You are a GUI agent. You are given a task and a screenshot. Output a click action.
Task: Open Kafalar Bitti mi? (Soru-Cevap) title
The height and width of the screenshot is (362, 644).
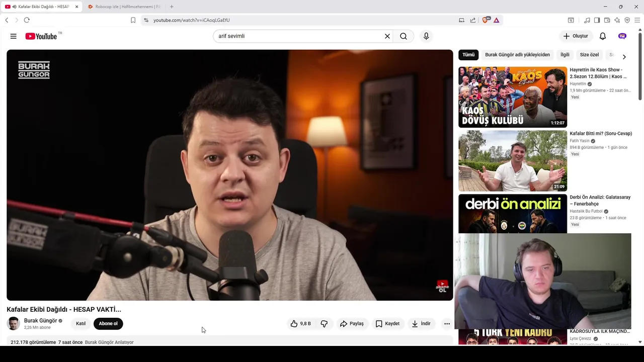pos(601,134)
